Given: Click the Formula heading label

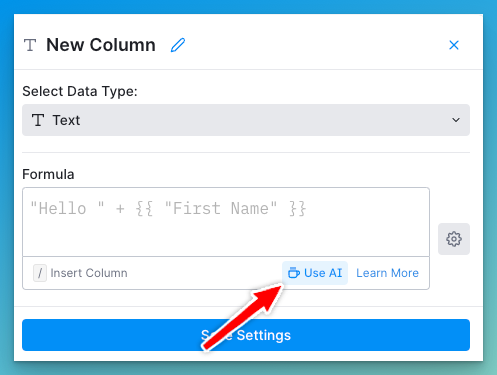Looking at the screenshot, I should (x=48, y=174).
